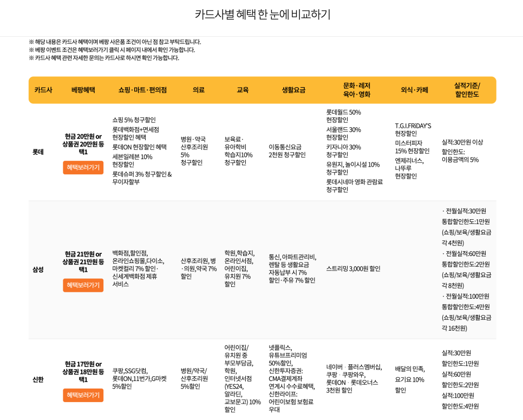Screen dimensions: 523x420
Task: Click the 의료 column header
Action: pyautogui.click(x=199, y=90)
